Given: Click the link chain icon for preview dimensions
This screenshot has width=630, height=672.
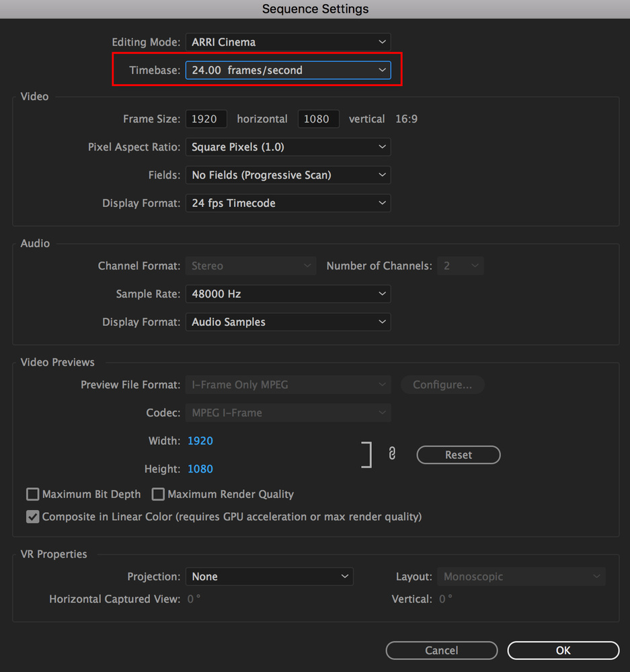Looking at the screenshot, I should coord(392,454).
